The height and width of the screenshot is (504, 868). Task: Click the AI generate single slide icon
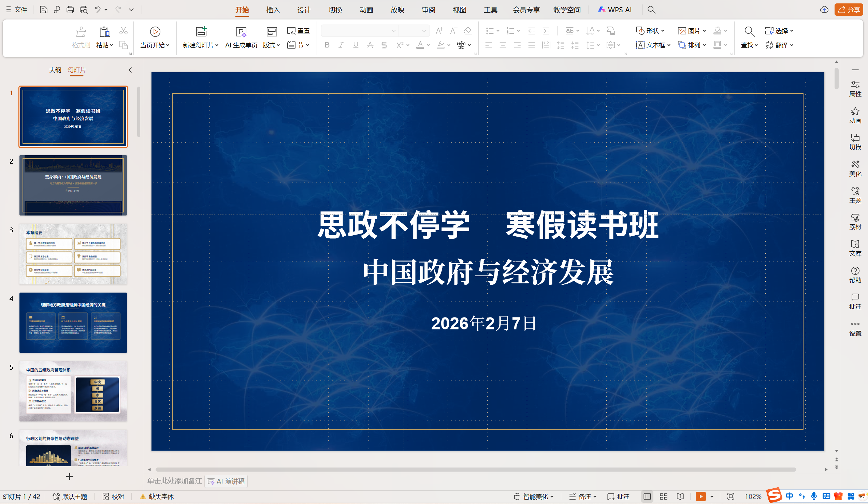tap(241, 32)
